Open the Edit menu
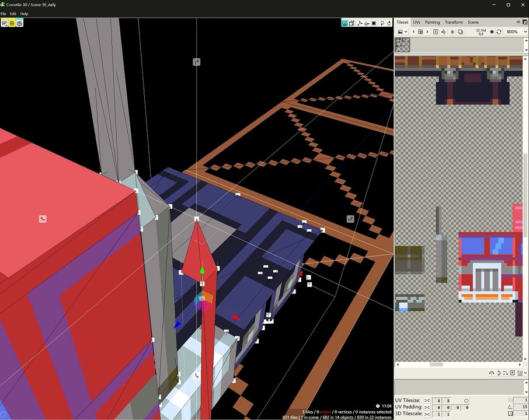The width and height of the screenshot is (529, 420). pos(13,14)
